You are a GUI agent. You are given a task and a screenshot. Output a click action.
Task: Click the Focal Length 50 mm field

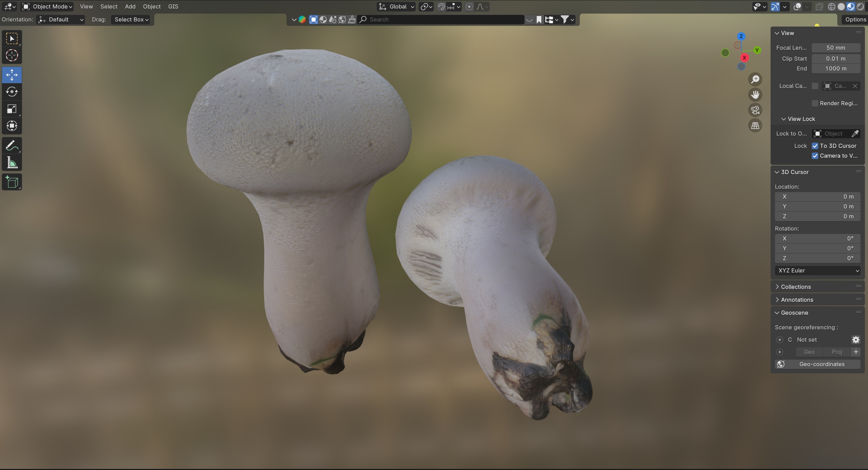coord(835,48)
